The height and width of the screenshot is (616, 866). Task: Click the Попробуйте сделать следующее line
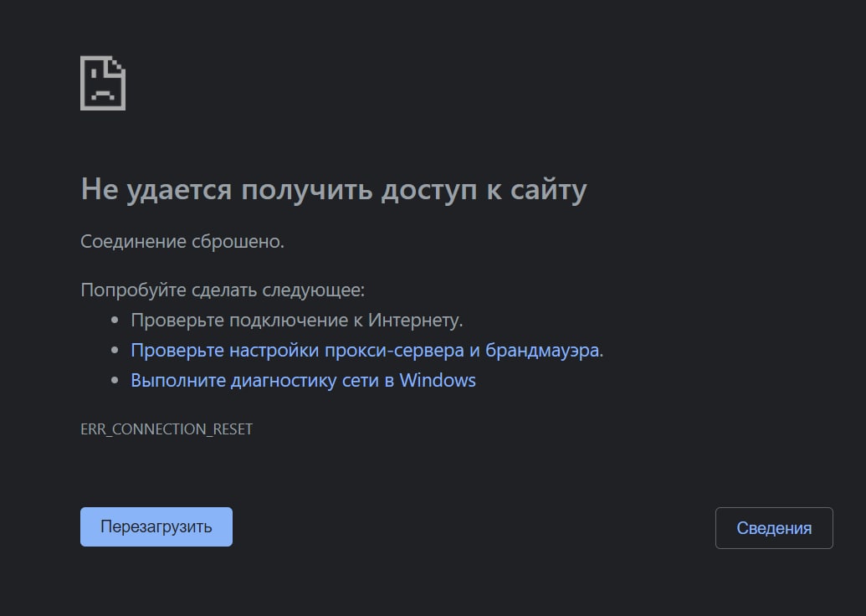223,290
